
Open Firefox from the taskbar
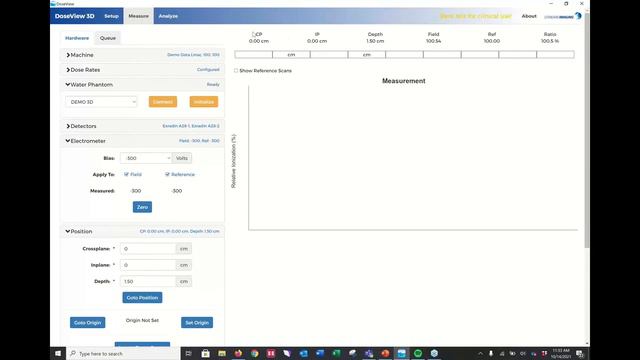(238, 353)
